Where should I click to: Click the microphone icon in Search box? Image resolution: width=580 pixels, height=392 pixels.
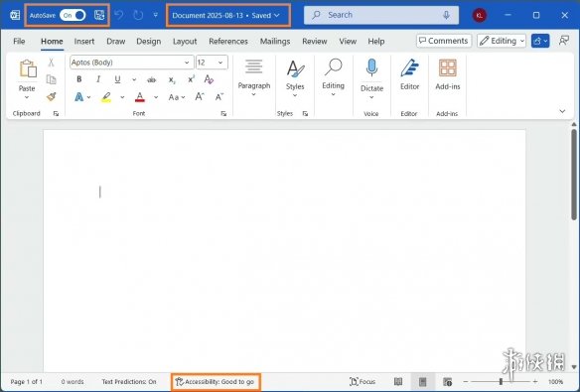point(446,15)
